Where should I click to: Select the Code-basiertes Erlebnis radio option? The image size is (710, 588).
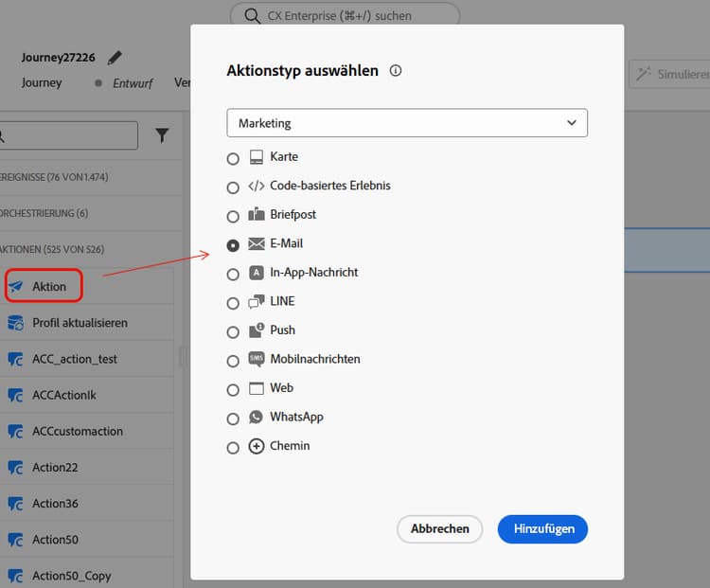point(233,187)
